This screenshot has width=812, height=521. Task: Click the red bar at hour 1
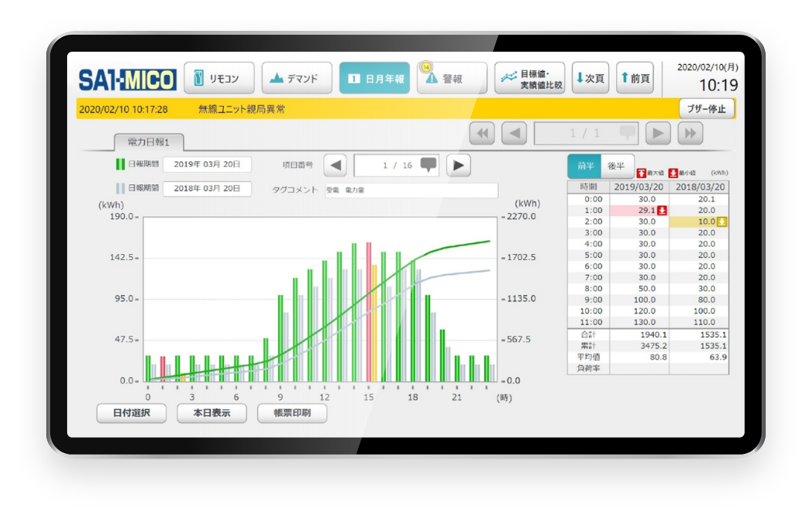tap(163, 369)
